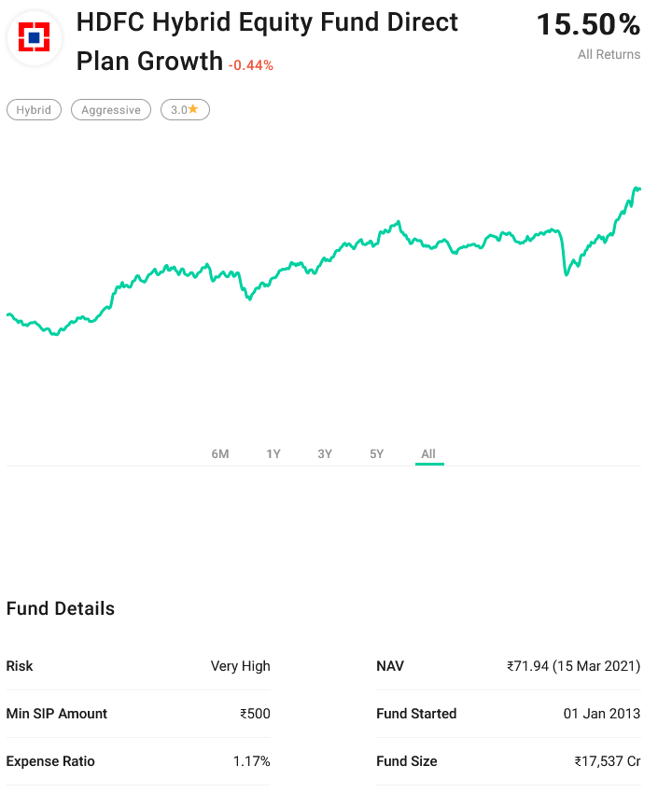Click the NAV ₹71.94 value
The width and height of the screenshot is (672, 793).
[x=573, y=666]
